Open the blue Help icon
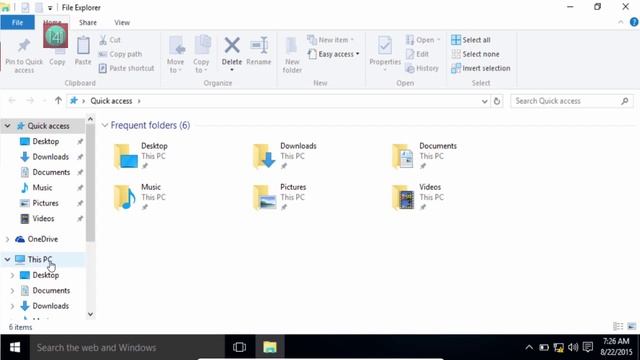The image size is (640, 360). pos(634,22)
